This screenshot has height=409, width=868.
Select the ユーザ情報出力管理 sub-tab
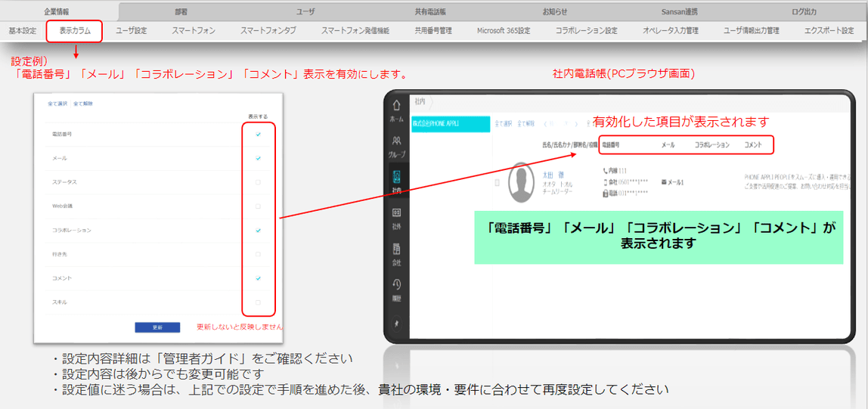click(752, 31)
